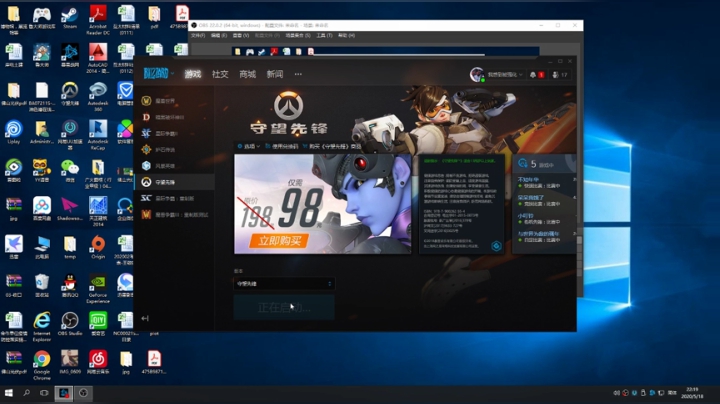The height and width of the screenshot is (404, 720).
Task: Switch to Battle.net app on the taskbar
Action: point(64,393)
